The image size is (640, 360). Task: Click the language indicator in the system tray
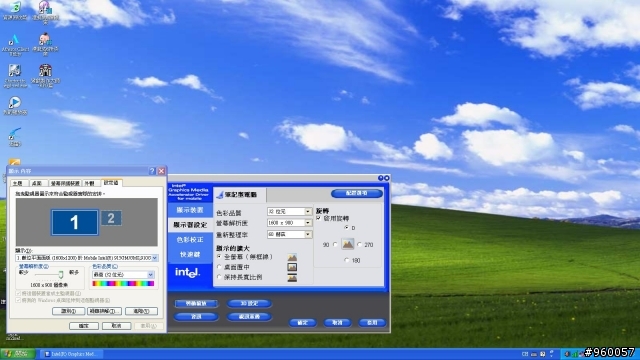[525, 354]
